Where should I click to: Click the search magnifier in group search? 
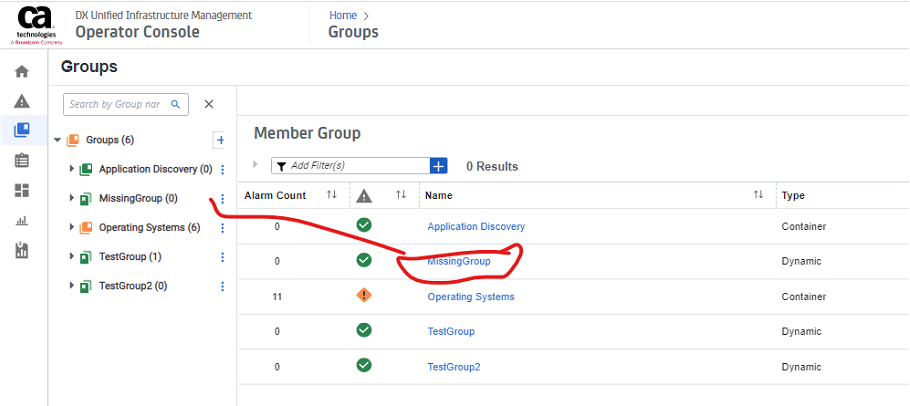pyautogui.click(x=176, y=104)
